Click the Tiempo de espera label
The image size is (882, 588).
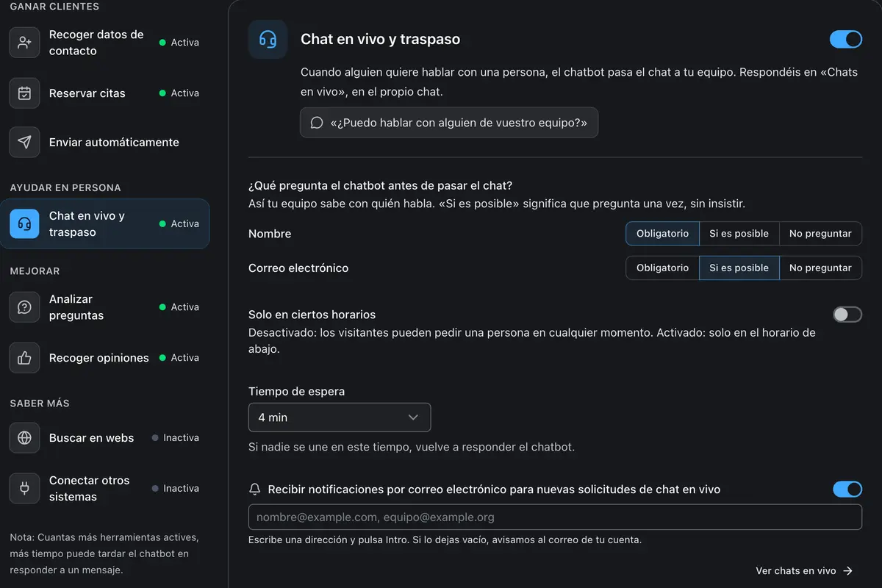[x=296, y=392]
